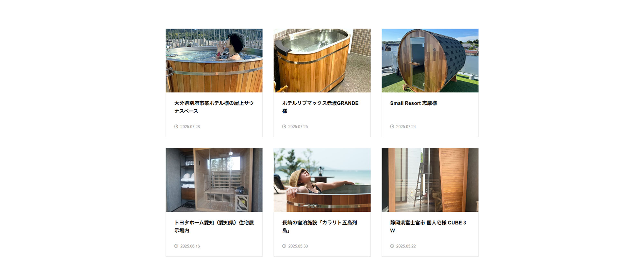This screenshot has width=644, height=263.
Task: Open the rooftop hot tub photo with woman
Action: 214,60
